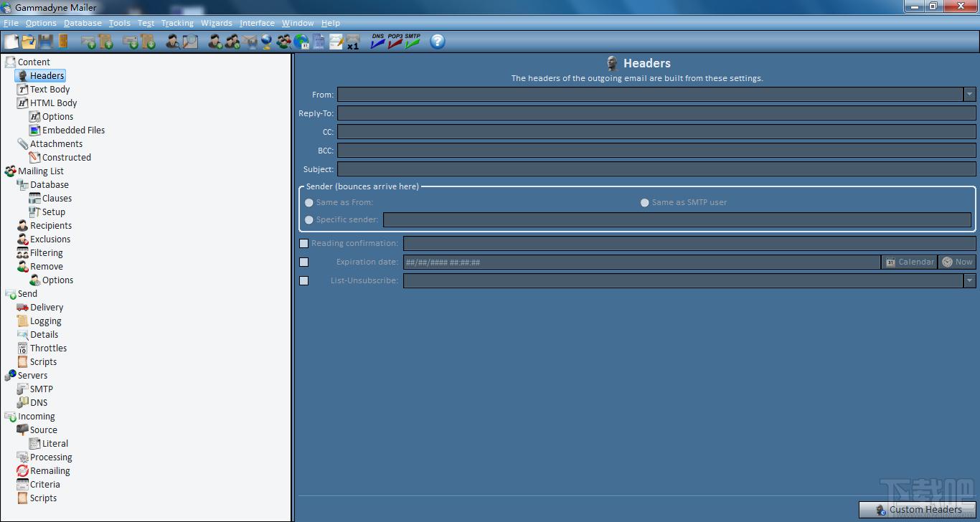Open the Embedded Files tree item
Viewport: 980px width, 522px height.
[67, 130]
